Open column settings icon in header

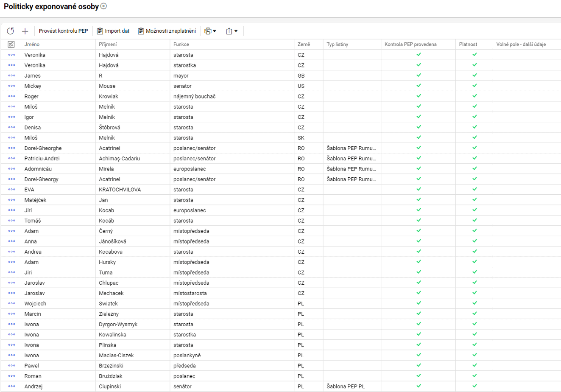pyautogui.click(x=11, y=44)
